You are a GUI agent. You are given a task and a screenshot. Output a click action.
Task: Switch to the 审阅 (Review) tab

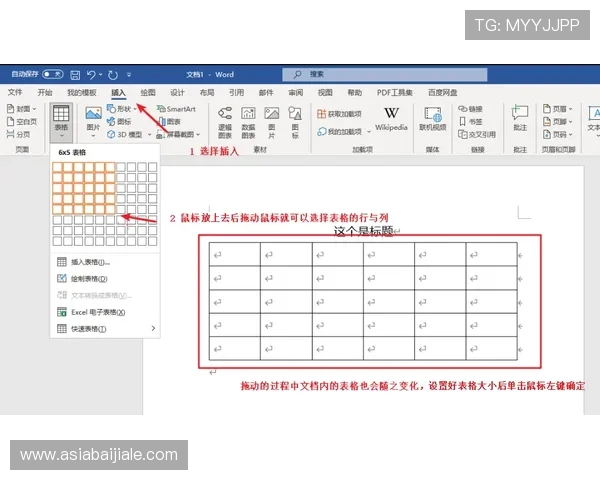[295, 92]
